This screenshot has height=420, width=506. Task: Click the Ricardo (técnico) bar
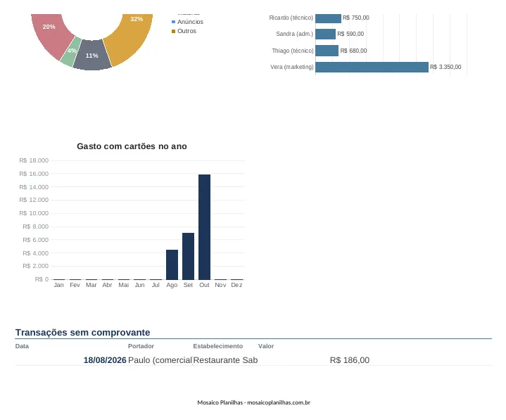coord(328,18)
